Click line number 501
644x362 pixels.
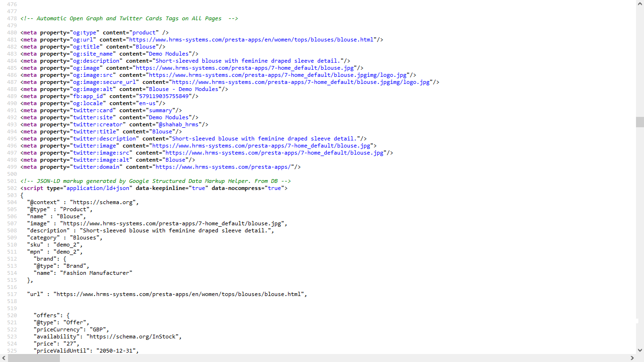12,181
